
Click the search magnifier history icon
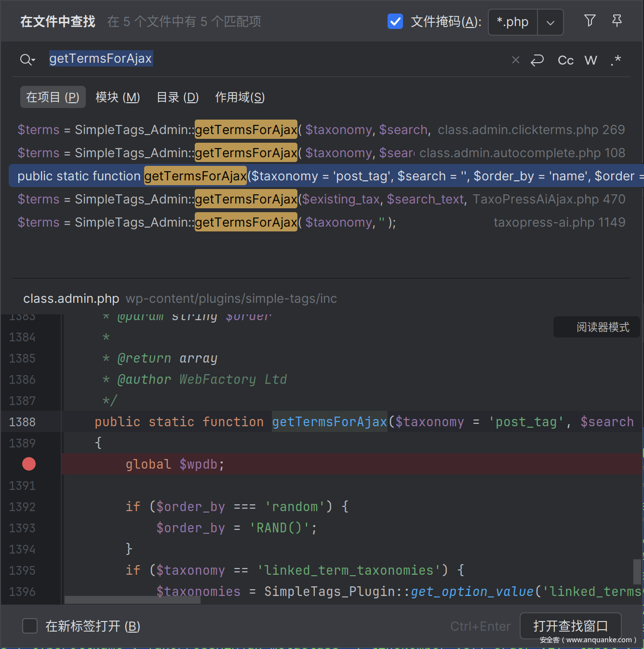tap(27, 60)
